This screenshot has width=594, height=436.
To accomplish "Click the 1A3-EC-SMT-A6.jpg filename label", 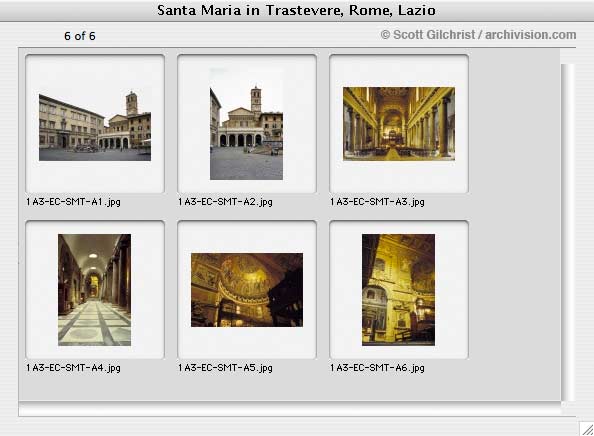I will [377, 368].
